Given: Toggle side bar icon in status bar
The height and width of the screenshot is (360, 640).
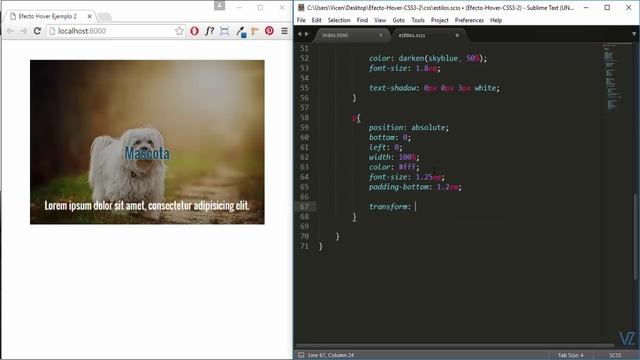Looking at the screenshot, I should point(301,355).
